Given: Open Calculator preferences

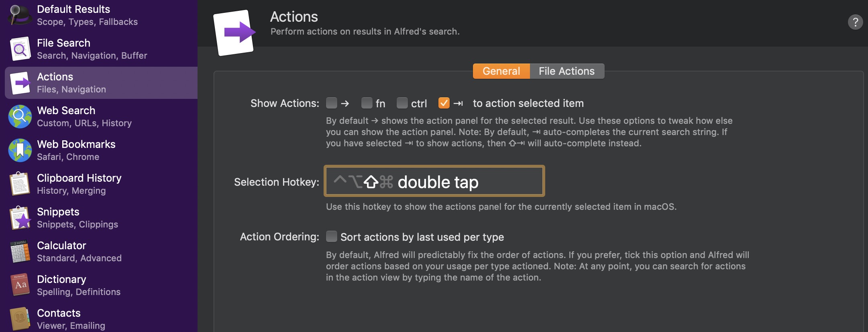Looking at the screenshot, I should (x=99, y=252).
